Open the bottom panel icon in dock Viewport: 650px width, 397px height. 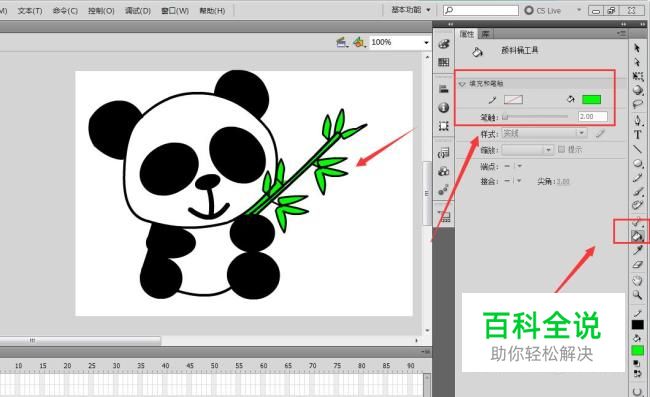[444, 216]
